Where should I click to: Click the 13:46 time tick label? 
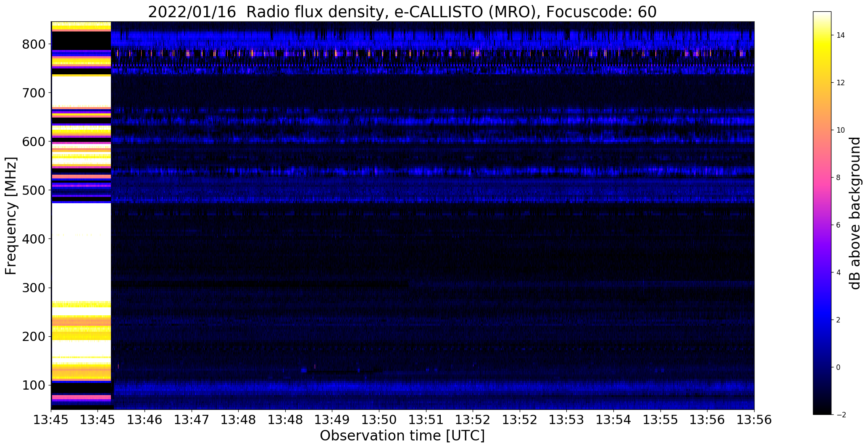coord(145,420)
